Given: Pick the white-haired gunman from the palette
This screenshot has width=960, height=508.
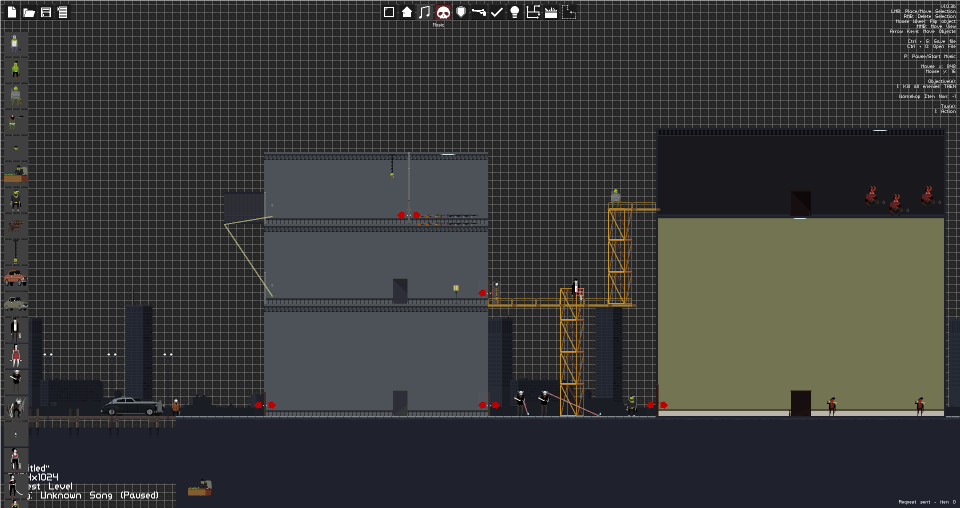Looking at the screenshot, I should coord(15,381).
